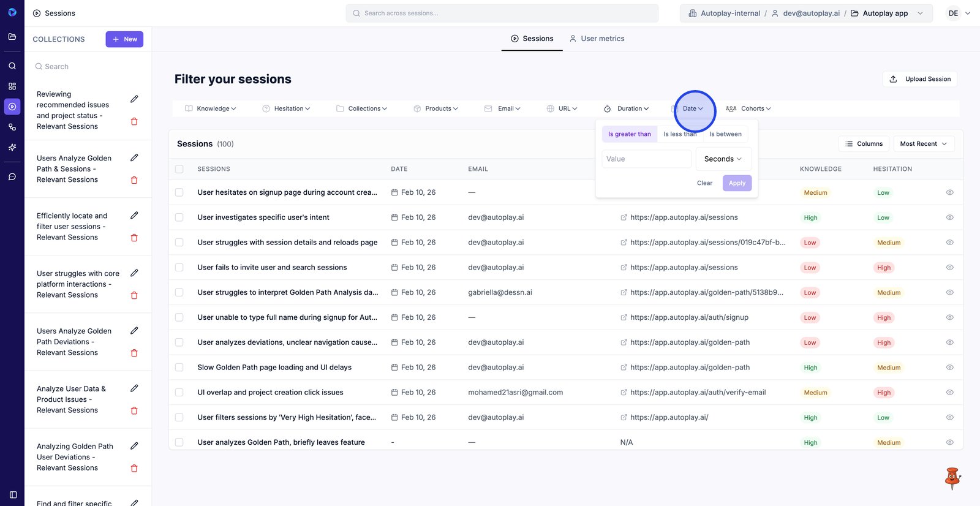
Task: Switch to the User metrics tab
Action: 597,39
